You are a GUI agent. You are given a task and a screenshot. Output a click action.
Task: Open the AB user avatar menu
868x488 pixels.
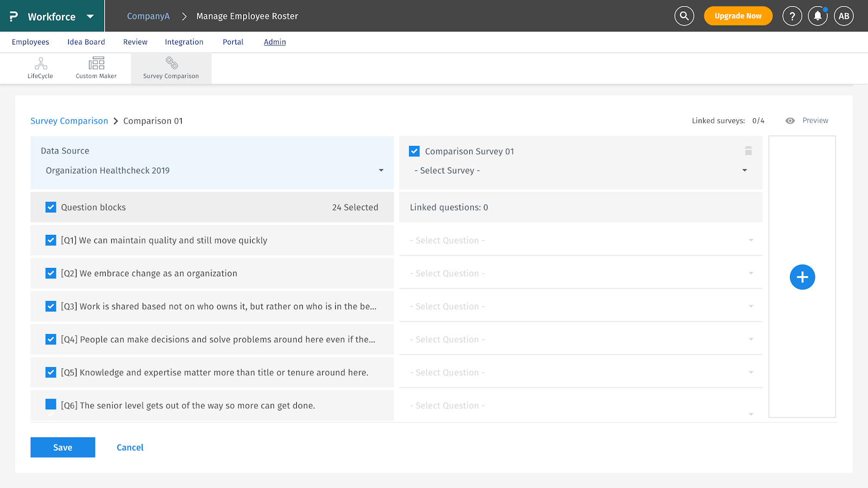pyautogui.click(x=844, y=16)
